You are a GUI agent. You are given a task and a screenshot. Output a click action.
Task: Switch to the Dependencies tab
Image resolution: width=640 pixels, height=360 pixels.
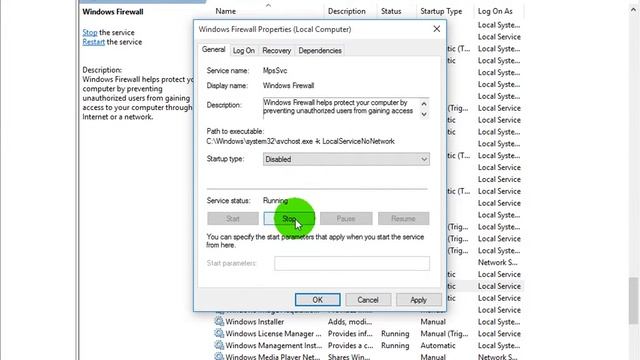coord(320,51)
